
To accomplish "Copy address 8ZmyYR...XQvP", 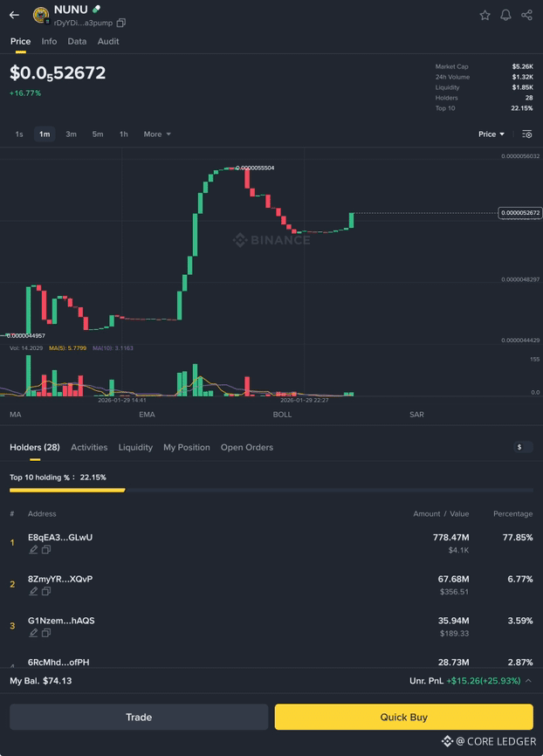I will pos(45,591).
